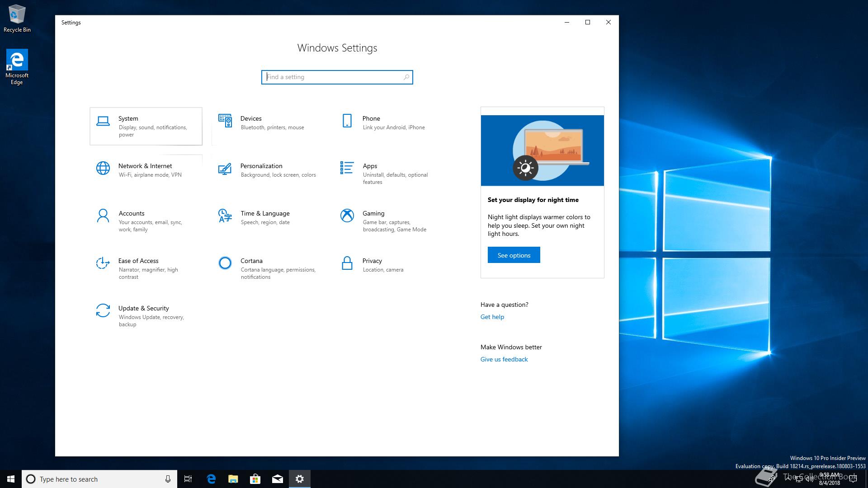Click the Accounts category title
The height and width of the screenshot is (488, 868).
pos(132,213)
